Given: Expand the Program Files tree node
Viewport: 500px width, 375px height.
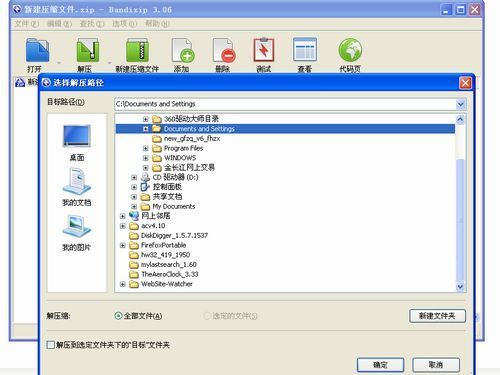Looking at the screenshot, I should click(145, 148).
